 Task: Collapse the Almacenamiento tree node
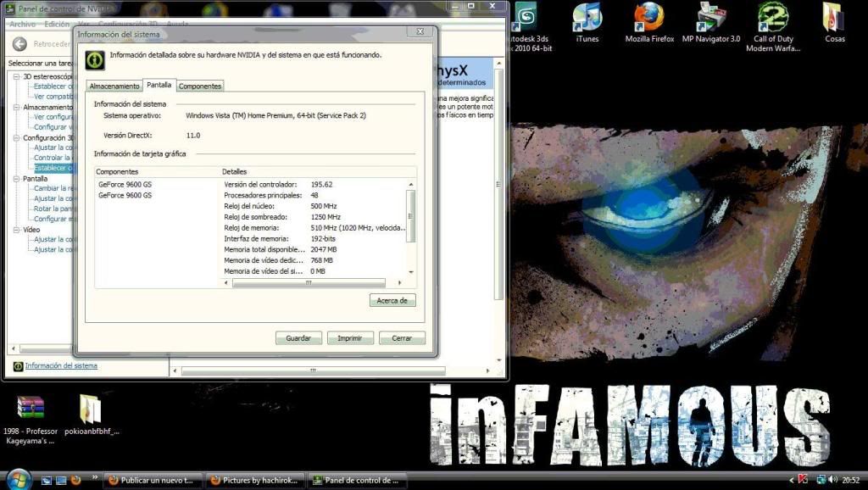click(16, 107)
